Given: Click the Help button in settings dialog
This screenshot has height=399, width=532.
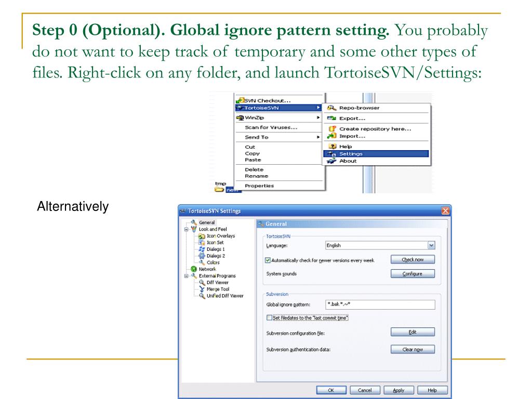Looking at the screenshot, I should point(432,390).
